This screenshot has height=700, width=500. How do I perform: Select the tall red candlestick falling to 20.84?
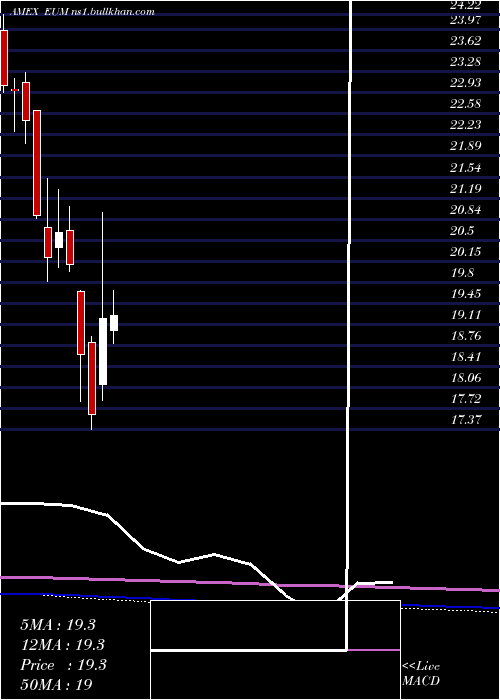37,163
